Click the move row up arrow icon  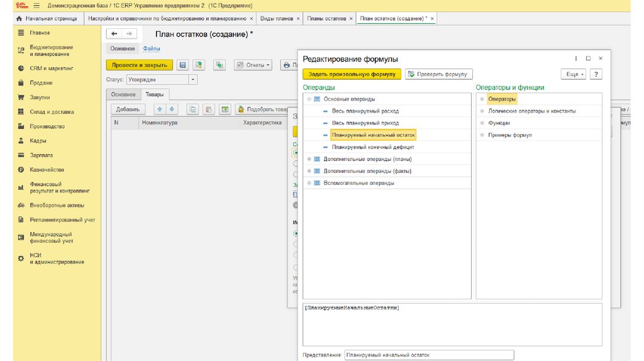tap(160, 109)
